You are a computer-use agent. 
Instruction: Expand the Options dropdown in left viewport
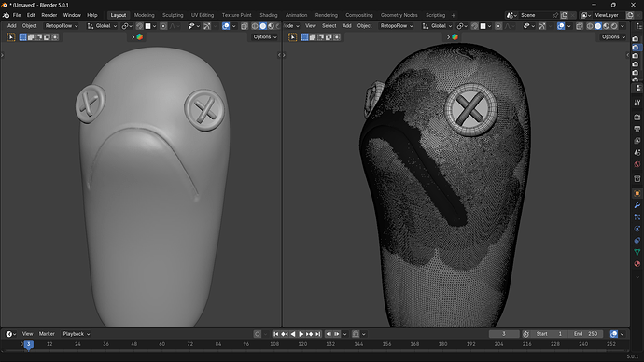pyautogui.click(x=265, y=37)
